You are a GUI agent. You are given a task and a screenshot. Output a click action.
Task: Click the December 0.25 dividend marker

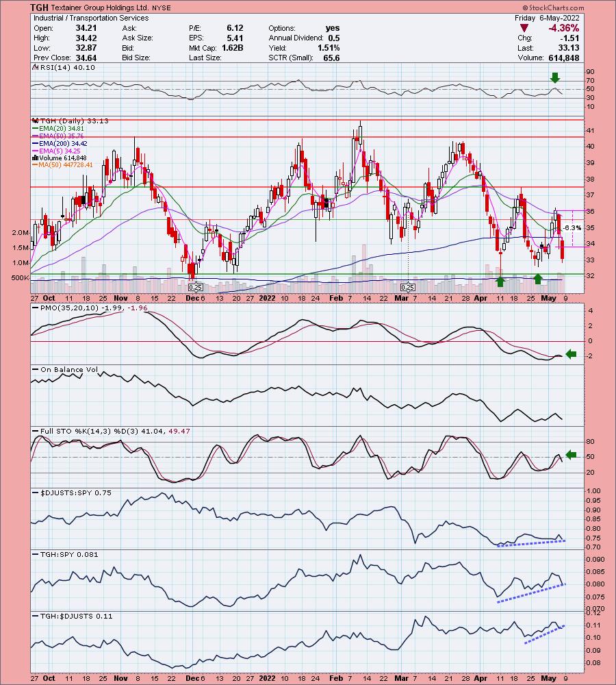[x=195, y=288]
